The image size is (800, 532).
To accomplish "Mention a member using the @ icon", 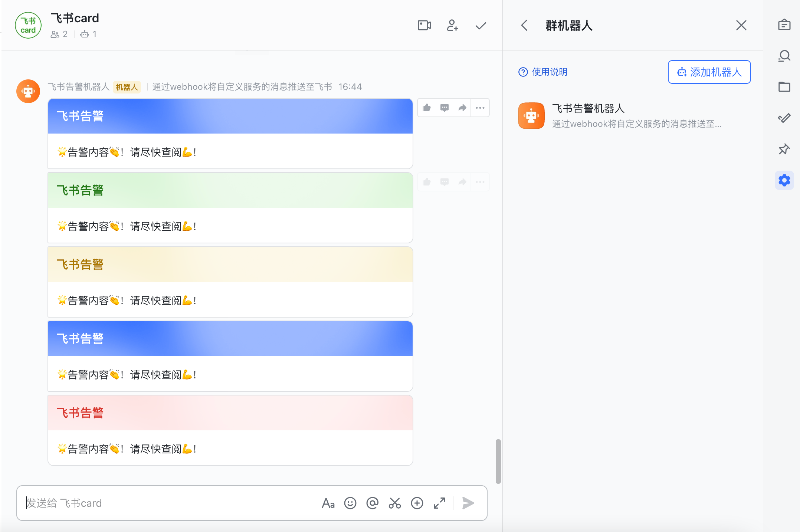I will point(372,503).
